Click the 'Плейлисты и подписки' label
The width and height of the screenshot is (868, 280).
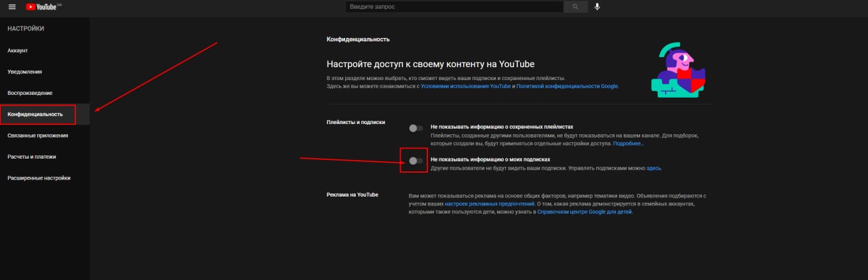[x=356, y=122]
